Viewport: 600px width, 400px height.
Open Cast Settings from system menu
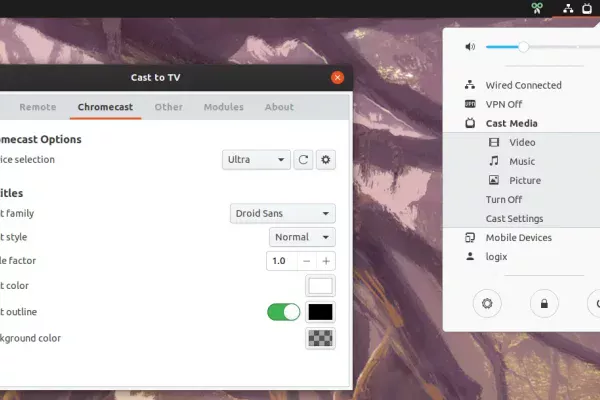522,219
